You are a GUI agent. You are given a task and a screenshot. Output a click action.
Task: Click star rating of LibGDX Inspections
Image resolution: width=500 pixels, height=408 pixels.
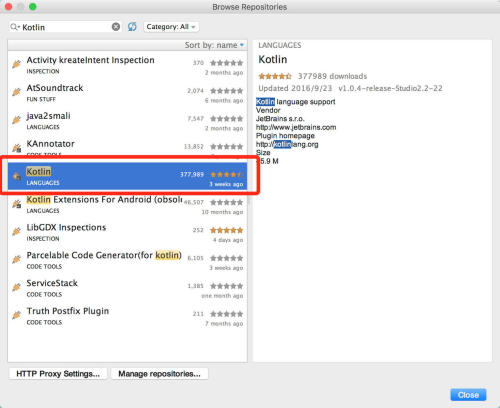point(227,230)
